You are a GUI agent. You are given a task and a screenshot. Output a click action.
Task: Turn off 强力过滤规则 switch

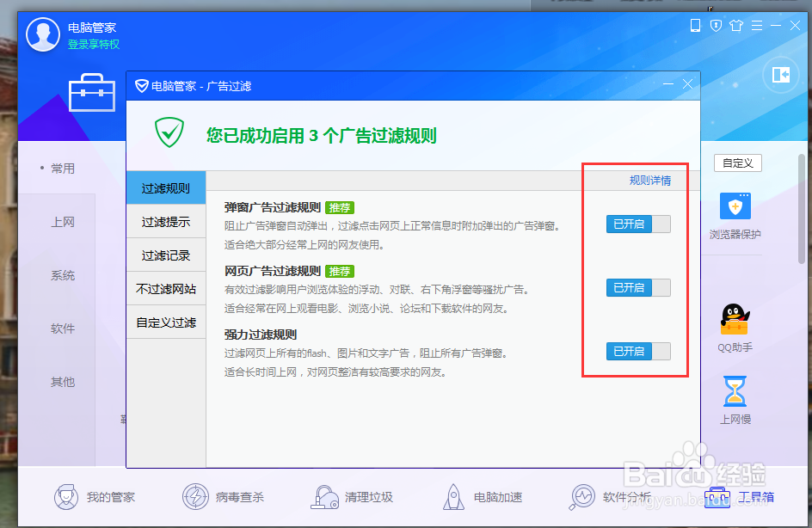637,351
